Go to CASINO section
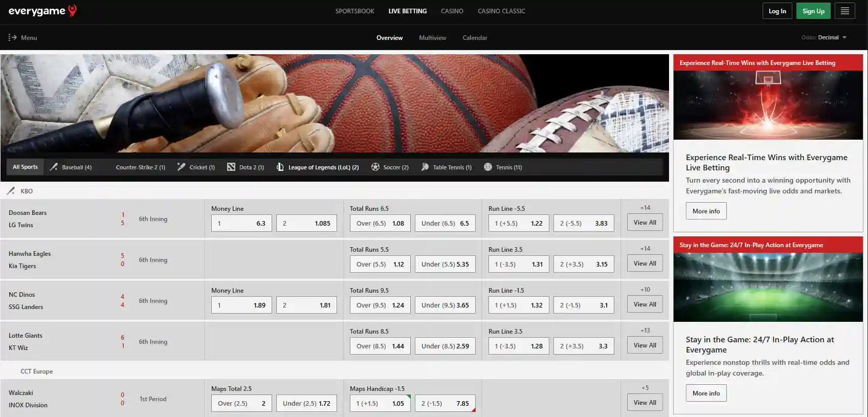The width and height of the screenshot is (868, 417). [x=452, y=11]
